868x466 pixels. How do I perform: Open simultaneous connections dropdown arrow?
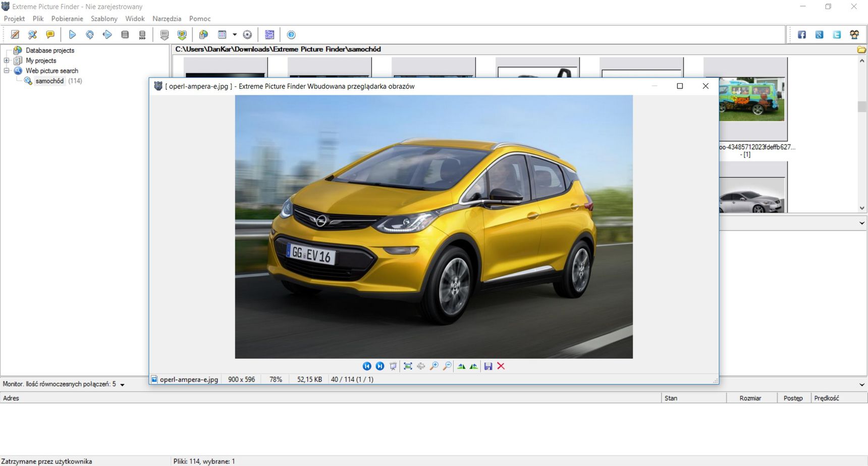(122, 385)
